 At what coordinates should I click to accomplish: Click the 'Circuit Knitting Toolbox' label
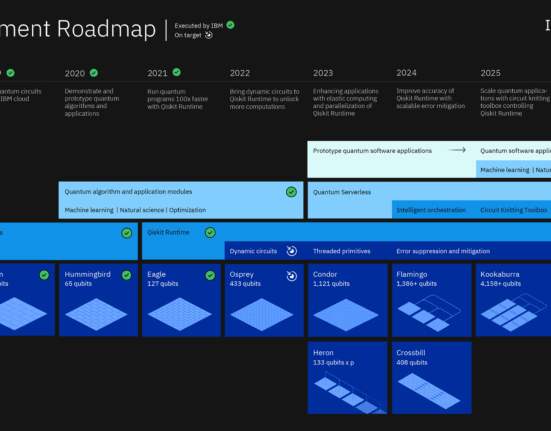514,210
